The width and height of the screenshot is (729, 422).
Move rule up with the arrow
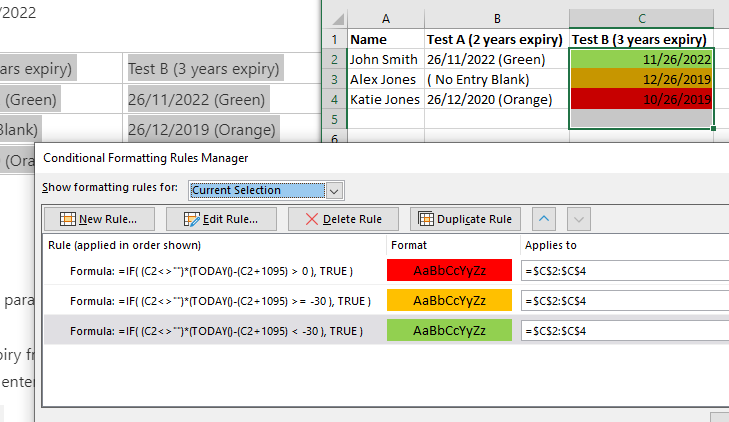tap(544, 219)
